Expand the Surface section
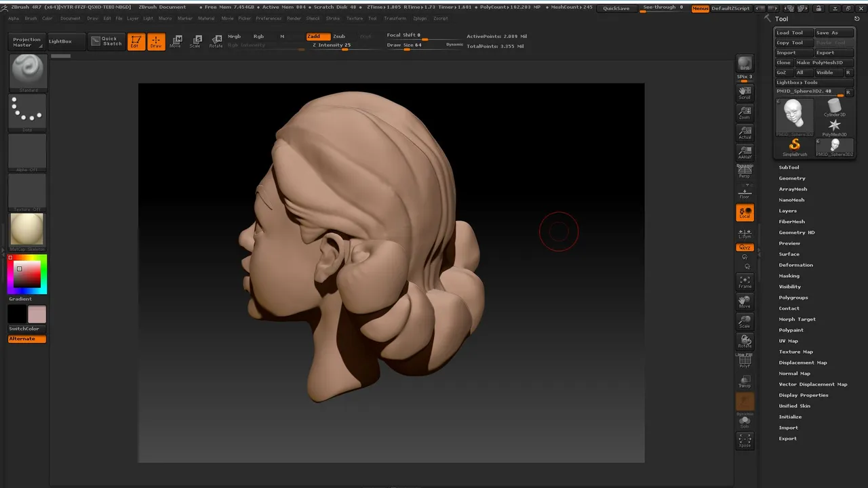Viewport: 868px width, 488px height. coord(789,254)
